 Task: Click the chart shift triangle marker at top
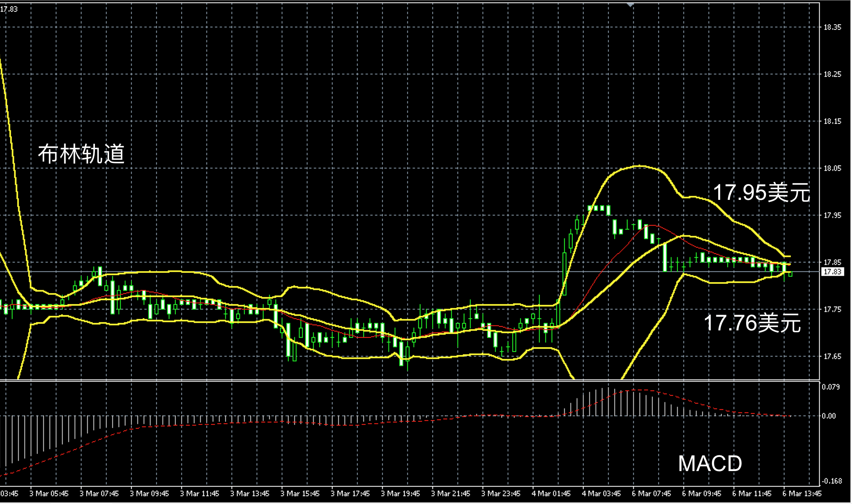630,5
